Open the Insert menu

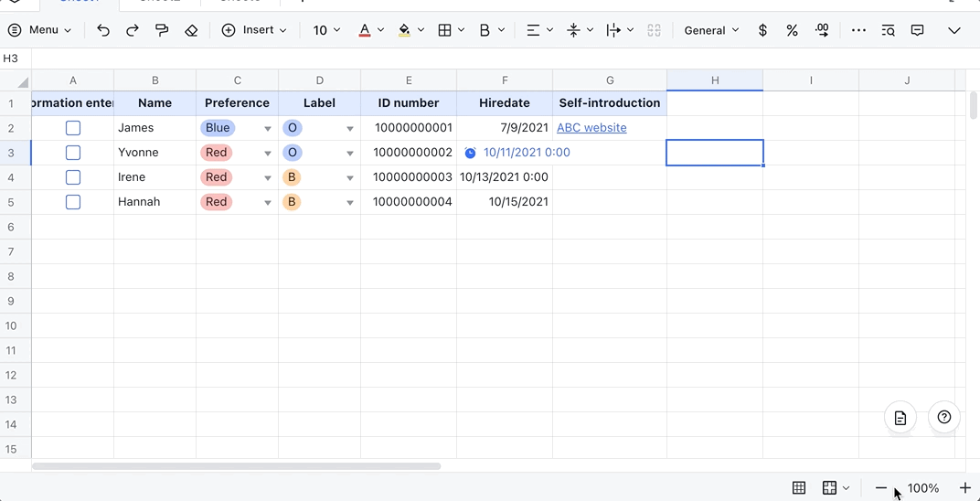coord(254,30)
